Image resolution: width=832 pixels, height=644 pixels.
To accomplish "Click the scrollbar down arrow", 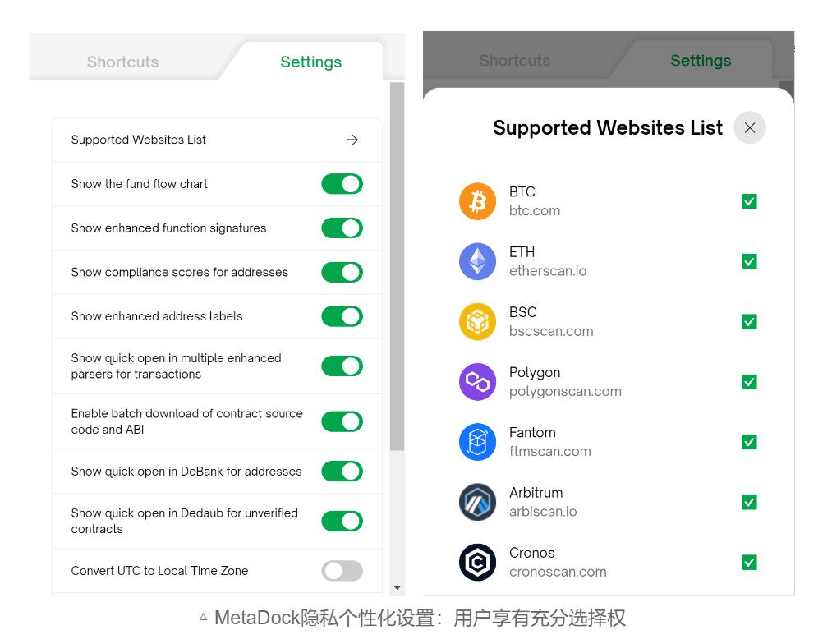I will tap(398, 588).
